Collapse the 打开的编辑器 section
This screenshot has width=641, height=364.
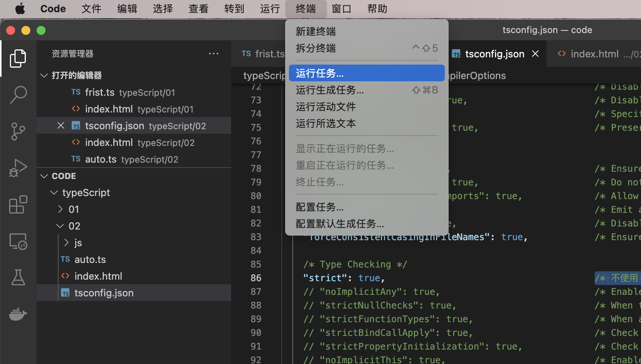click(44, 76)
